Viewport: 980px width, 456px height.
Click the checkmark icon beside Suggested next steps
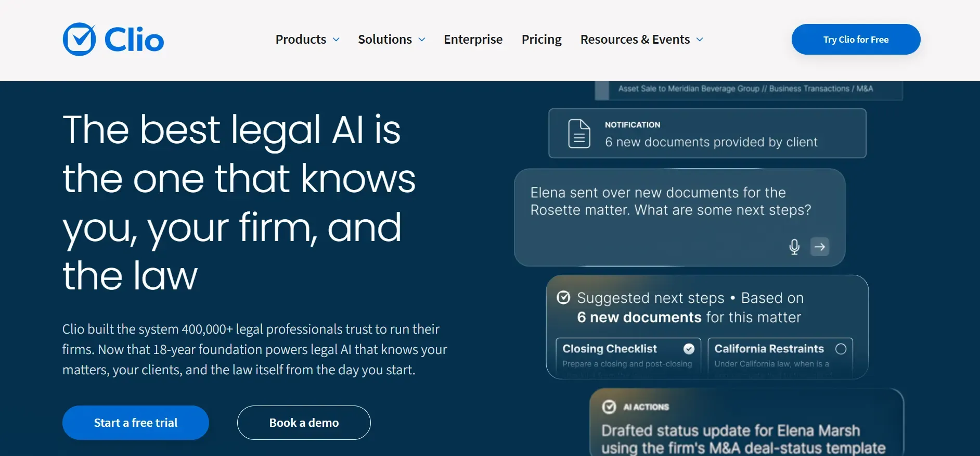[x=563, y=297]
